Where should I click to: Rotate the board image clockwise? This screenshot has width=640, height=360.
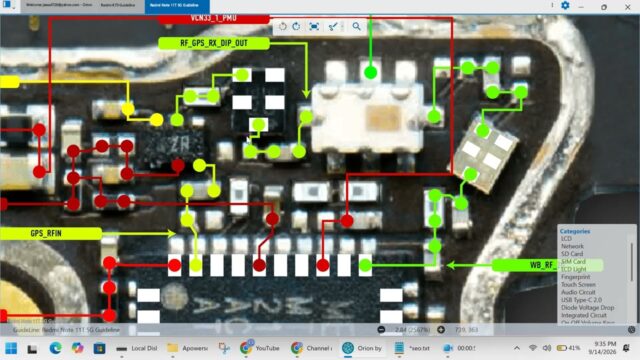296,27
